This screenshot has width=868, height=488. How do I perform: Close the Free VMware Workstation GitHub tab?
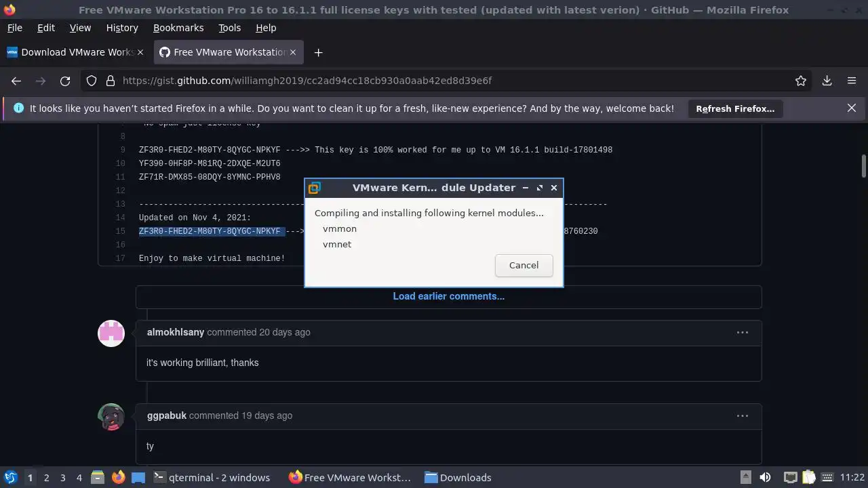pos(293,52)
